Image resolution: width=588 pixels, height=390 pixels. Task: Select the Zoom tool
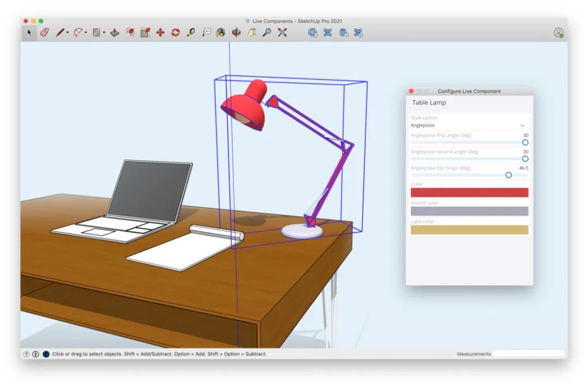tap(266, 33)
